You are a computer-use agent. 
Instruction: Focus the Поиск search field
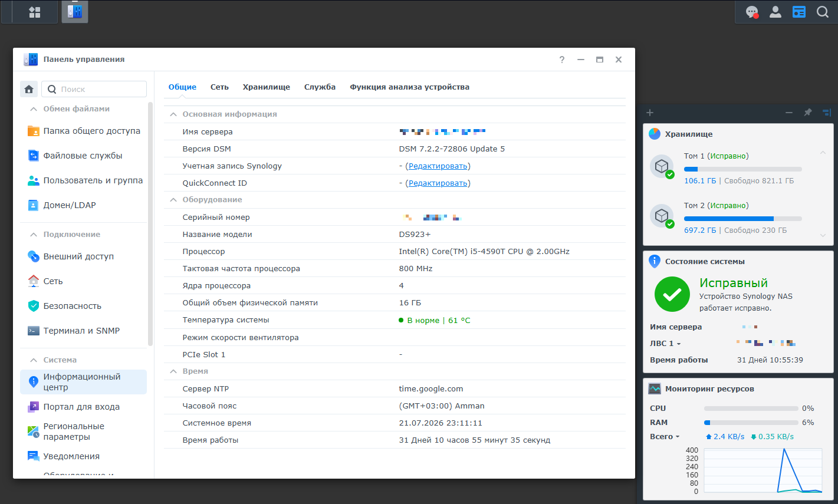94,89
